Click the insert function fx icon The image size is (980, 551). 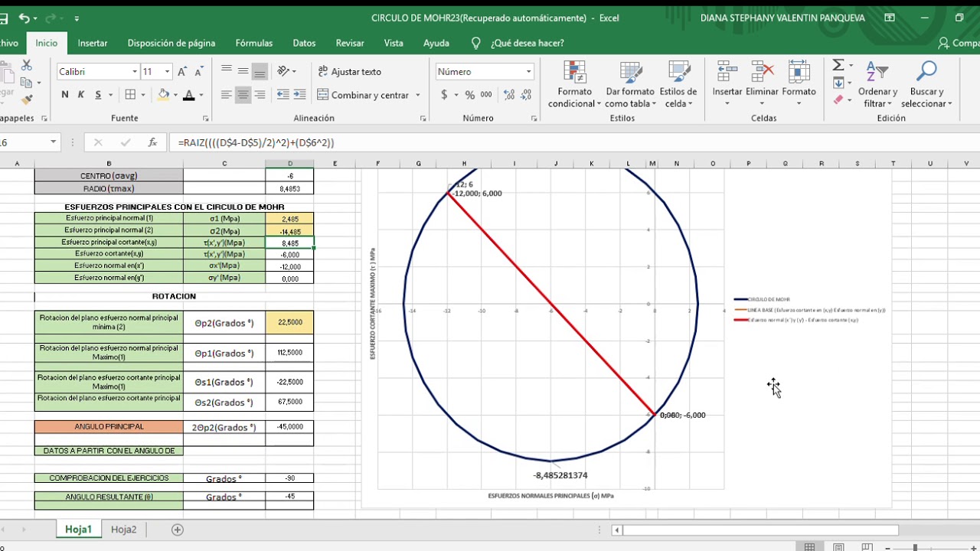[153, 142]
